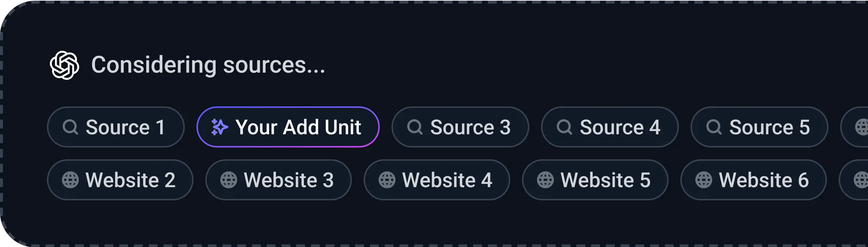Click the search icon in Source 4
868x247 pixels.
564,127
